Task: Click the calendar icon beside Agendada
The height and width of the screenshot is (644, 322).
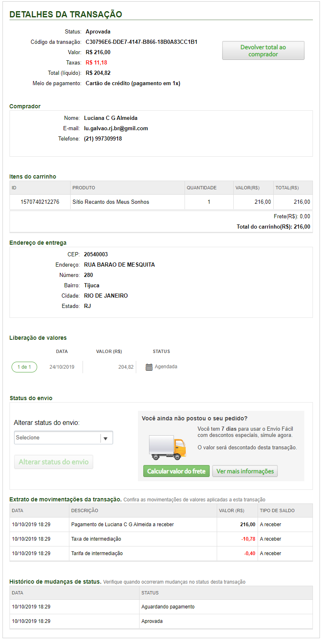Action: tap(149, 367)
